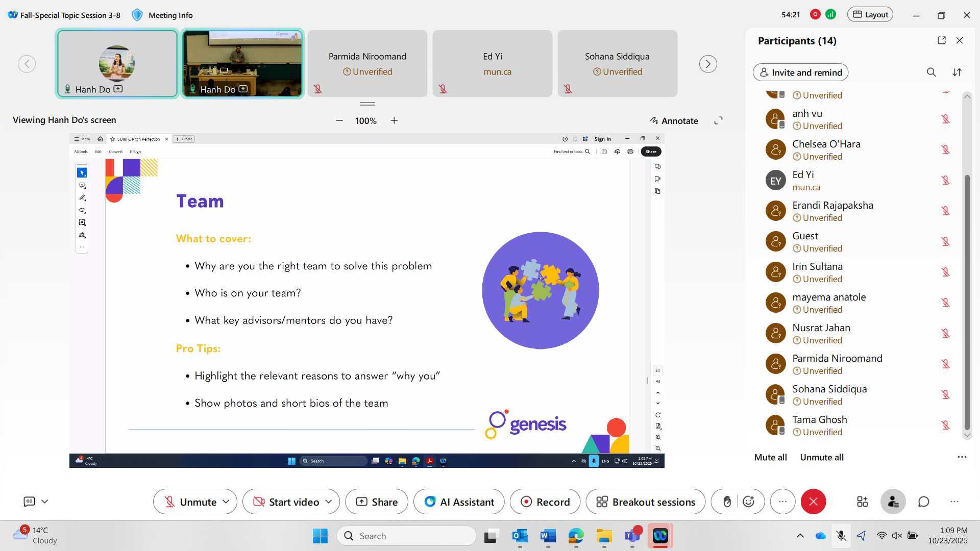Unmute Ed Yi in participant list
Image resolution: width=980 pixels, height=551 pixels.
pyautogui.click(x=945, y=180)
